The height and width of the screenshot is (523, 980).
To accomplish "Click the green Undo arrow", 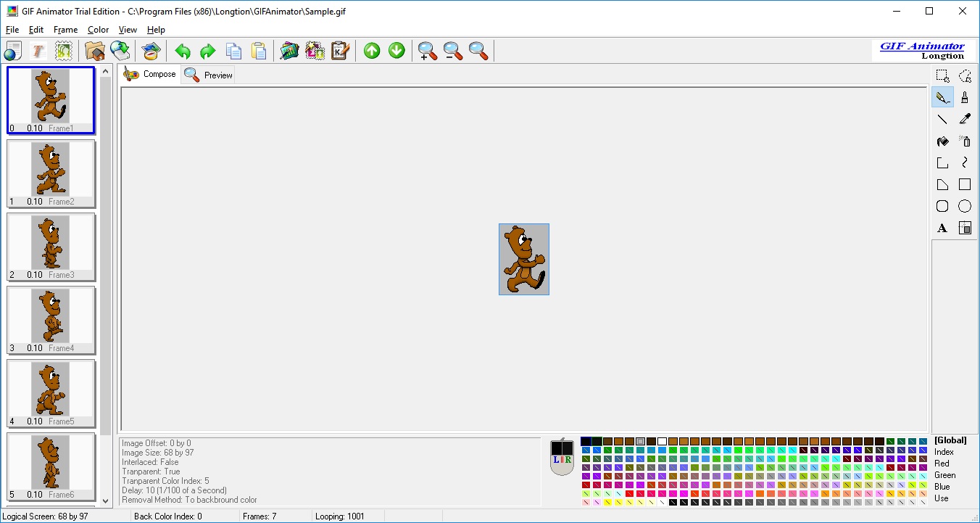I will click(x=183, y=51).
